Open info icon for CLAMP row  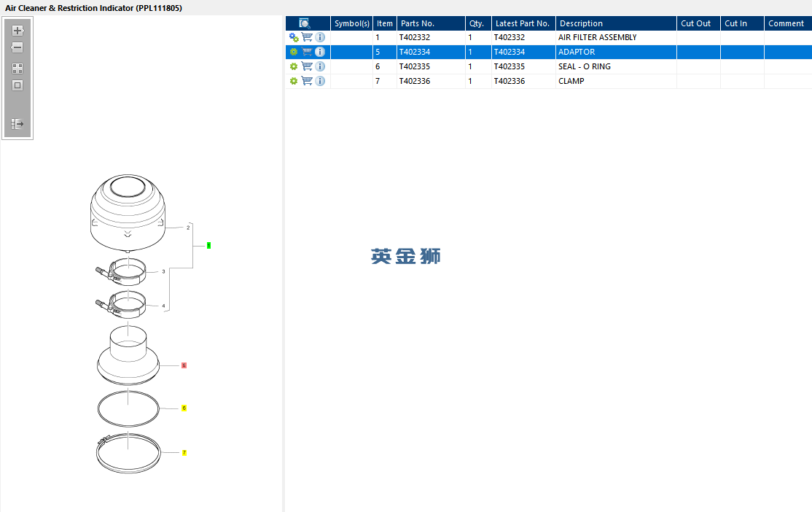tap(320, 81)
